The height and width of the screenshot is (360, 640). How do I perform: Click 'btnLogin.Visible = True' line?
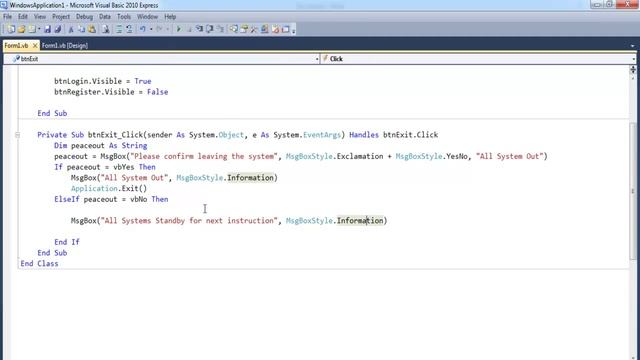pos(102,81)
